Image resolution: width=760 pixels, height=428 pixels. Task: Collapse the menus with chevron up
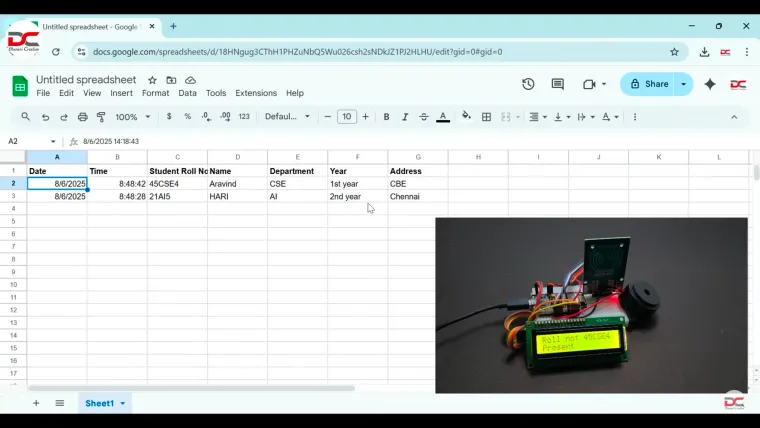pyautogui.click(x=734, y=117)
